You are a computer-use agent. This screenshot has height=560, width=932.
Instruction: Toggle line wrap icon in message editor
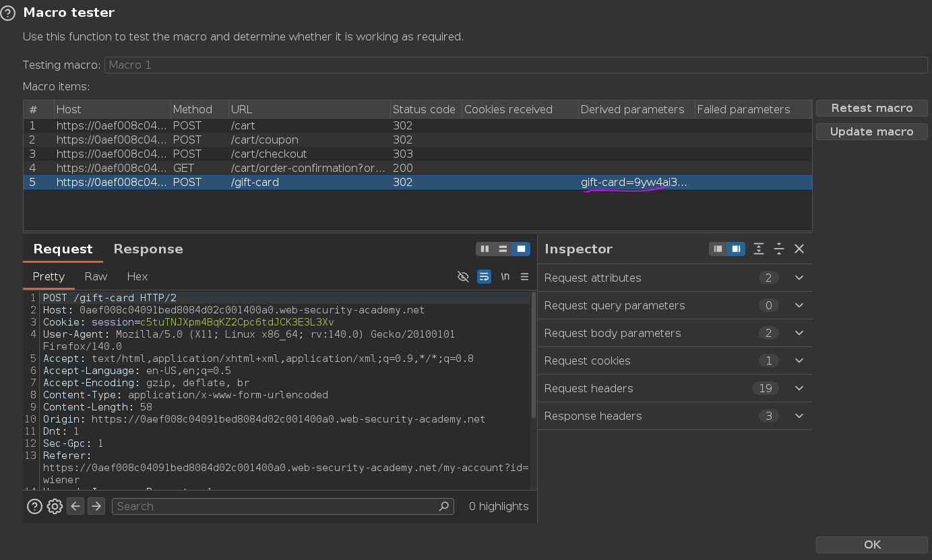484,277
